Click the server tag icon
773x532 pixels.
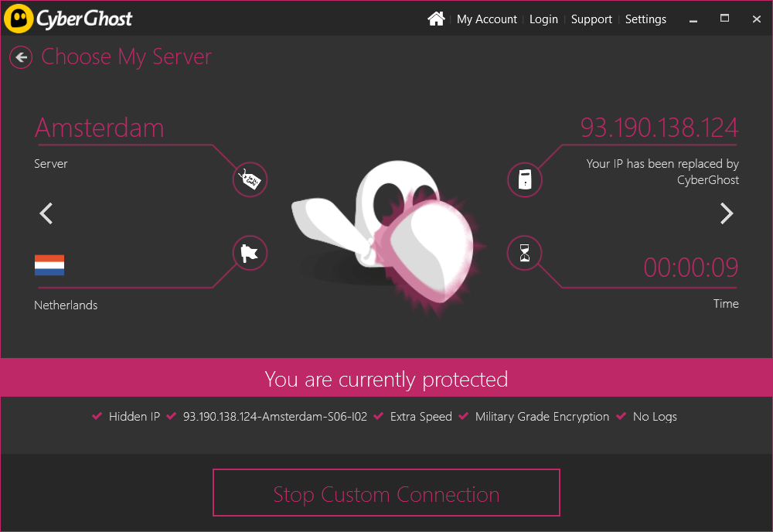pos(250,179)
